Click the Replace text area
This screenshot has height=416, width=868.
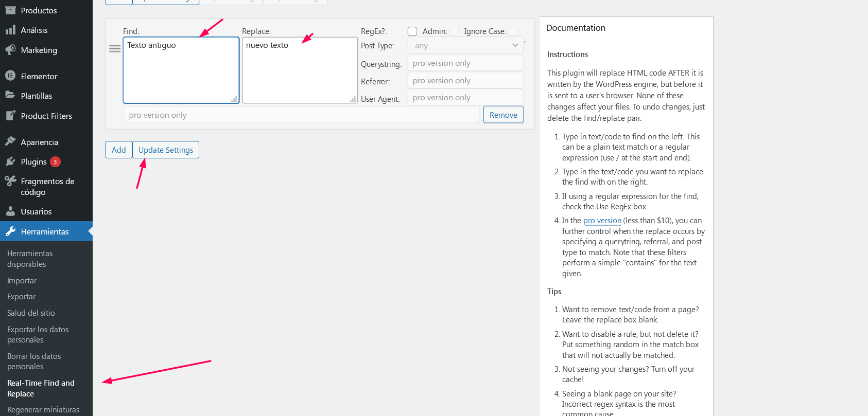tap(300, 70)
